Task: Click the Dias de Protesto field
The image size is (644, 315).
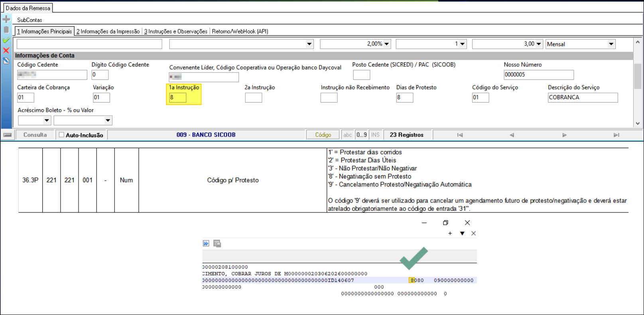Action: coord(405,97)
